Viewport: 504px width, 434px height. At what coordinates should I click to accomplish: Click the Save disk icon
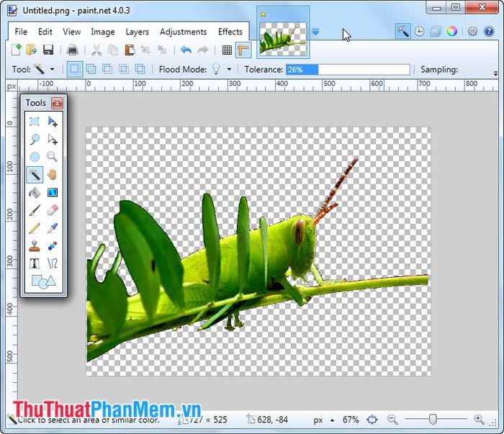pos(48,50)
